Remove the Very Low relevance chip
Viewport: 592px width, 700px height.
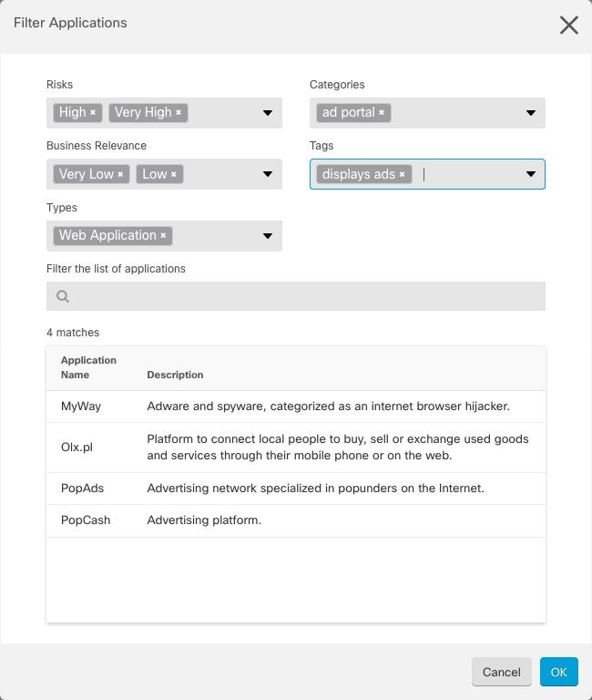(x=120, y=174)
